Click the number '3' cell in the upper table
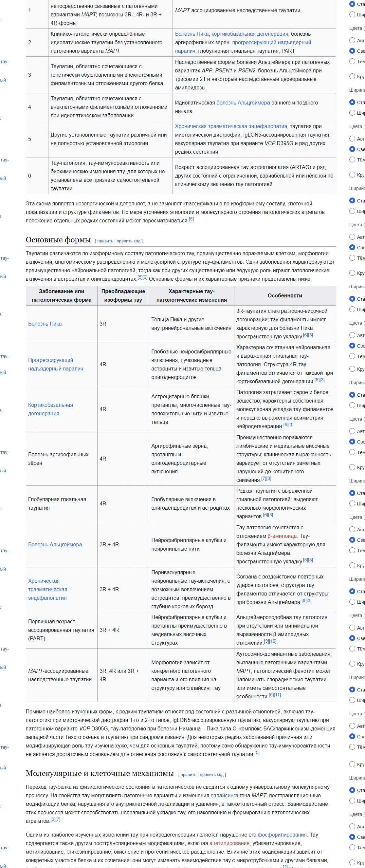 click(x=37, y=75)
